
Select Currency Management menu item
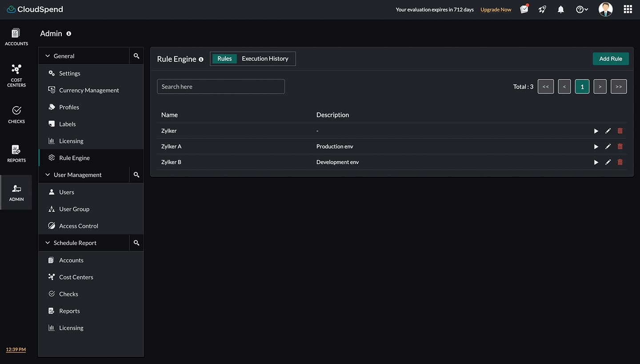pos(89,90)
